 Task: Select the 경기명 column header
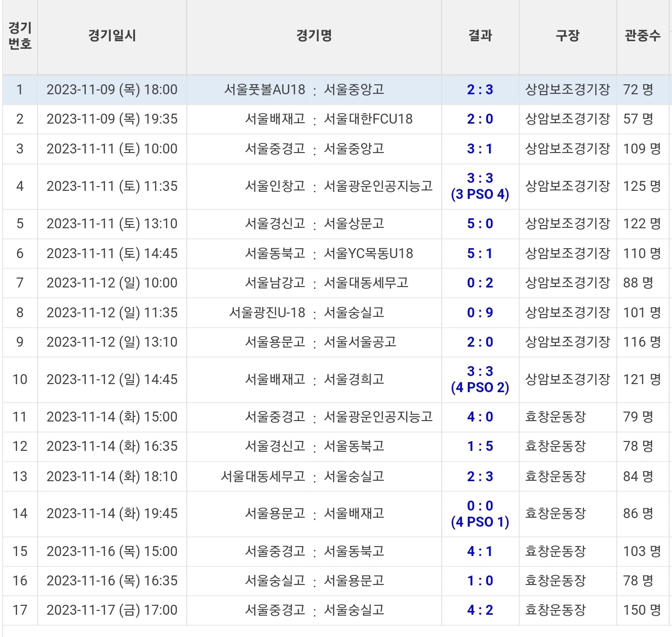314,36
